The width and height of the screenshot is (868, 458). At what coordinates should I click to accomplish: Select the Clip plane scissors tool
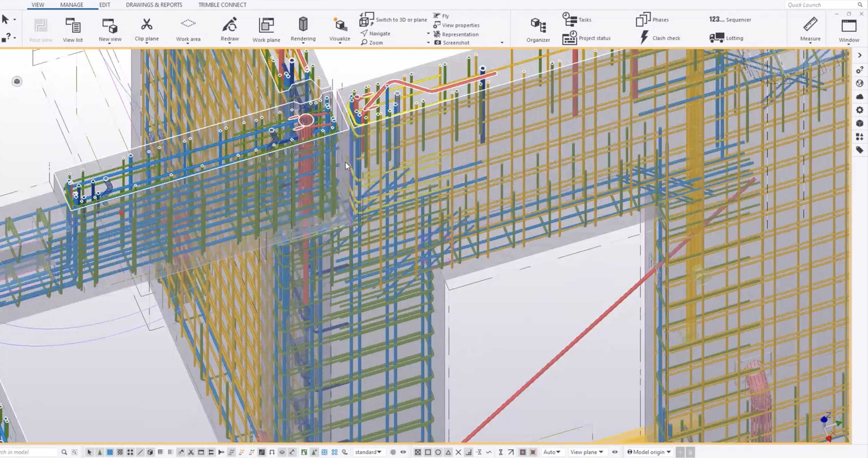[147, 29]
